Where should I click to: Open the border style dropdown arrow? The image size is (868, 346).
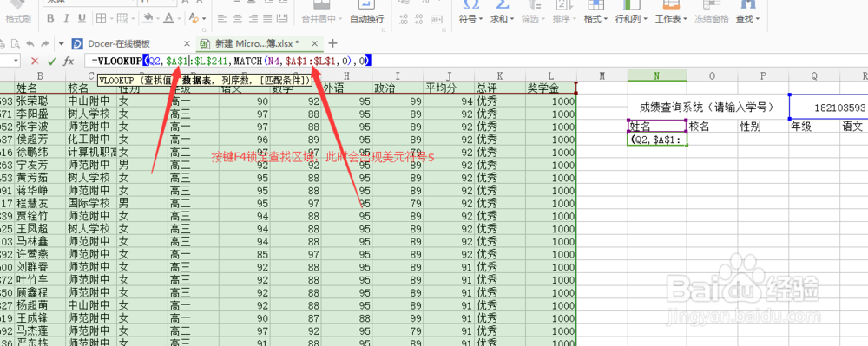[111, 19]
